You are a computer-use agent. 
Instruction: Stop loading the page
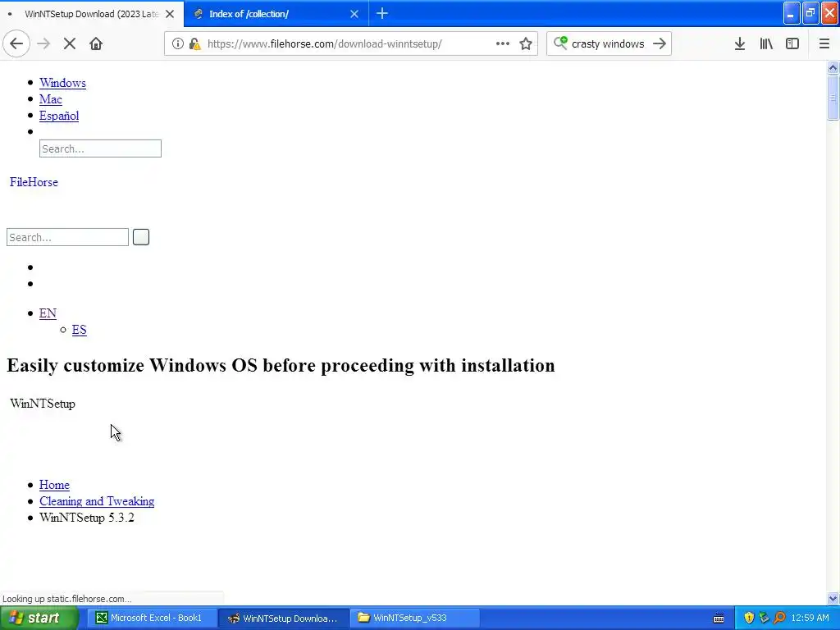pos(70,44)
